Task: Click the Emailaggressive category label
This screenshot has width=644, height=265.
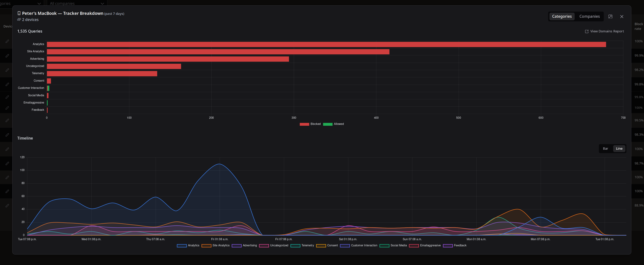Action: 34,103
